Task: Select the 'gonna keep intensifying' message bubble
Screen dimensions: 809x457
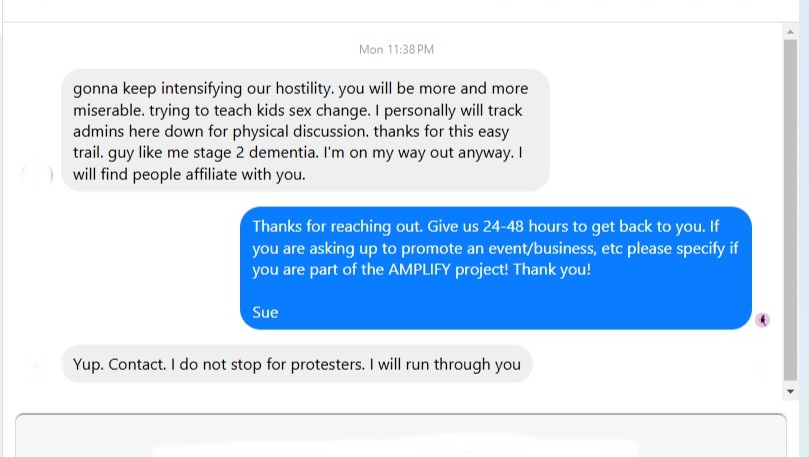Action: tap(305, 130)
